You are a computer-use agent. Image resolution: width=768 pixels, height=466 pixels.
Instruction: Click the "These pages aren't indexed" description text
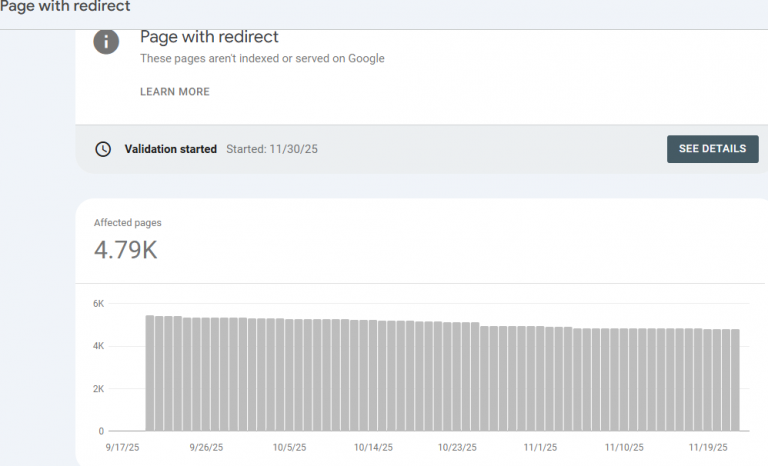262,59
